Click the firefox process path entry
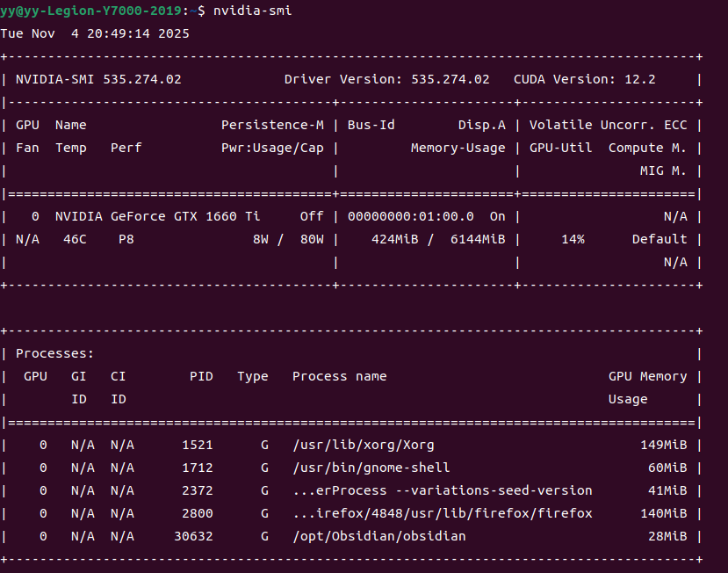 442,513
